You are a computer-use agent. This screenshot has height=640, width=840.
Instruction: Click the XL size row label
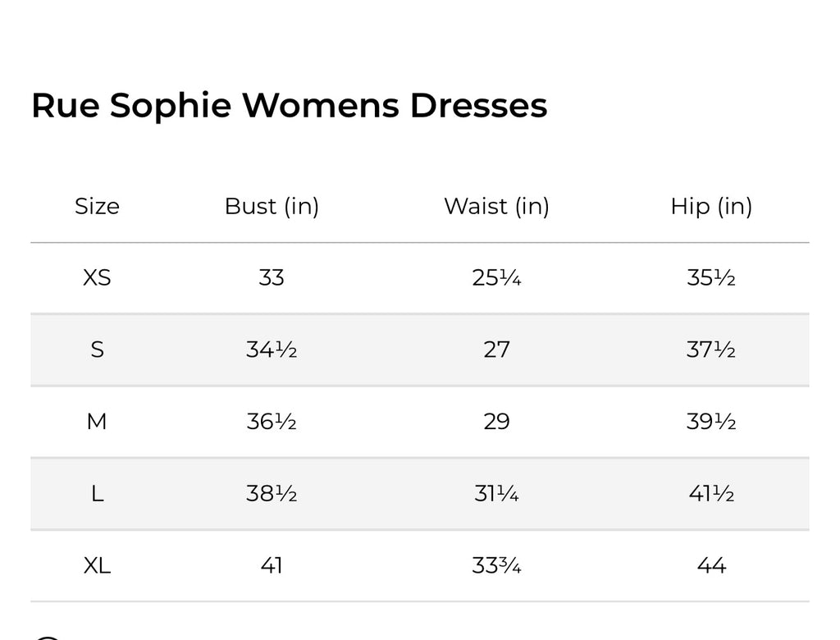[x=97, y=565]
